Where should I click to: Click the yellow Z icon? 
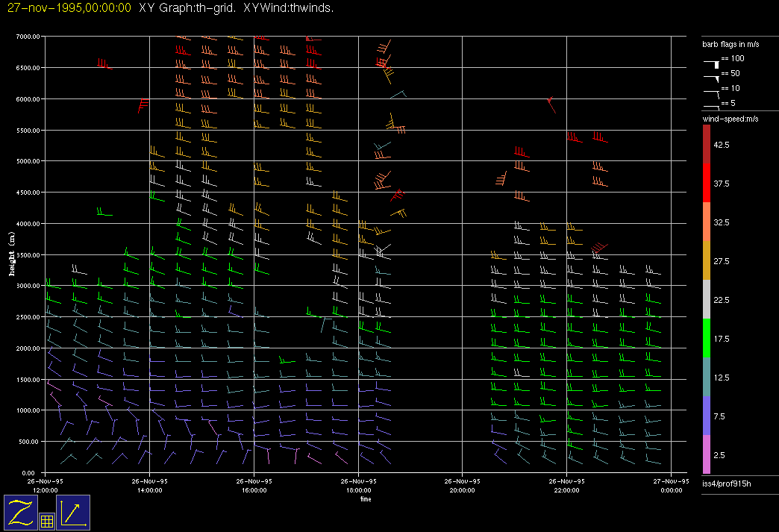[21, 513]
